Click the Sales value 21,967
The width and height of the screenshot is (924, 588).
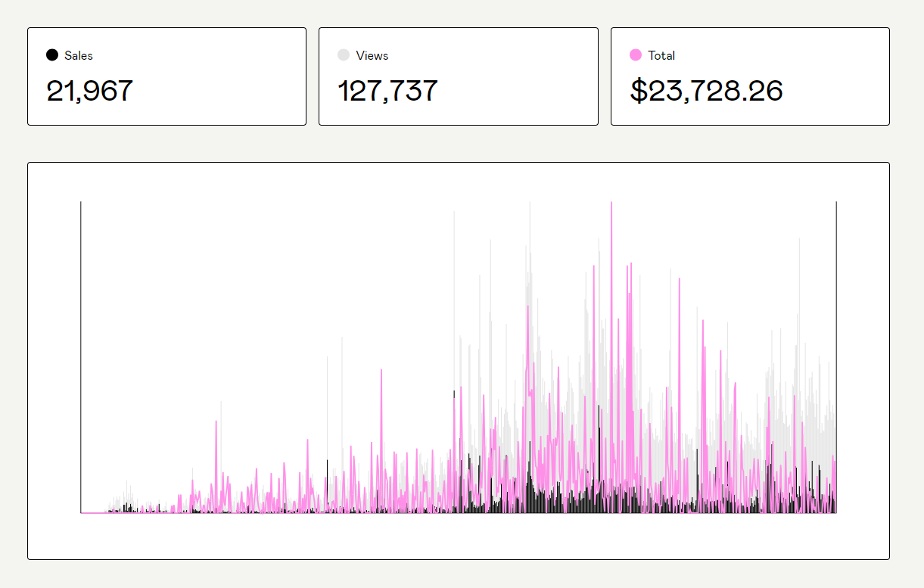[x=89, y=91]
